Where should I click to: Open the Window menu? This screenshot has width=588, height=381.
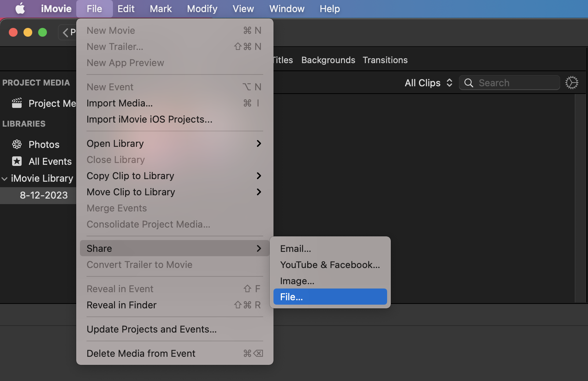coord(287,8)
